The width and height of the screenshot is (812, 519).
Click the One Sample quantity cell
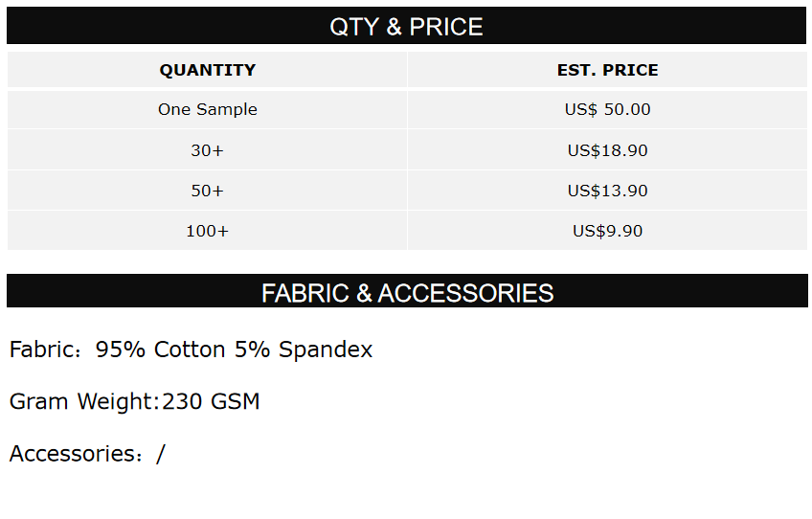207,109
